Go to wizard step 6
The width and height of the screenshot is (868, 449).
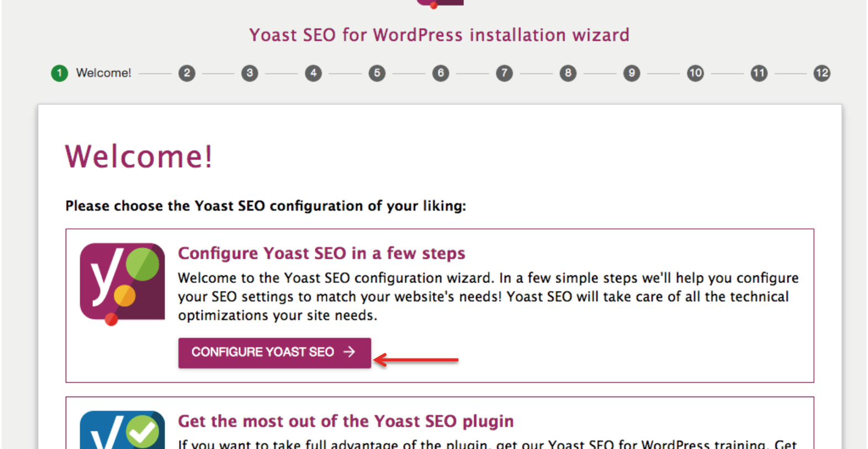coord(440,73)
